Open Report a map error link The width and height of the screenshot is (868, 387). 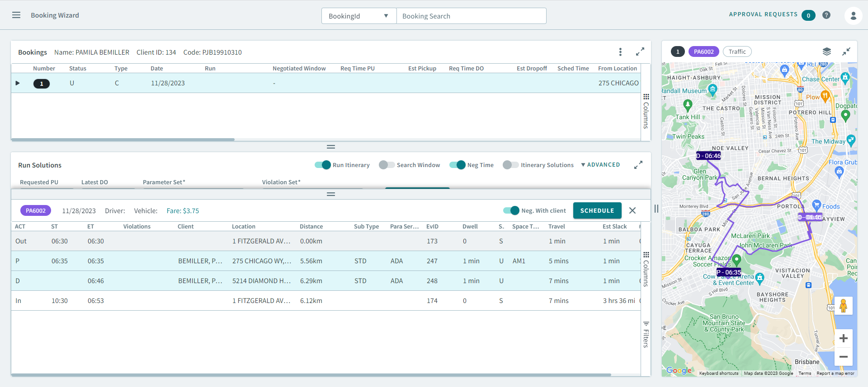(x=835, y=373)
